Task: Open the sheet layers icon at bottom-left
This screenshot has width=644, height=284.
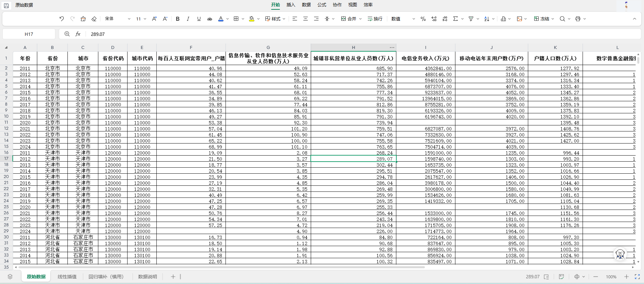Action: (10, 277)
